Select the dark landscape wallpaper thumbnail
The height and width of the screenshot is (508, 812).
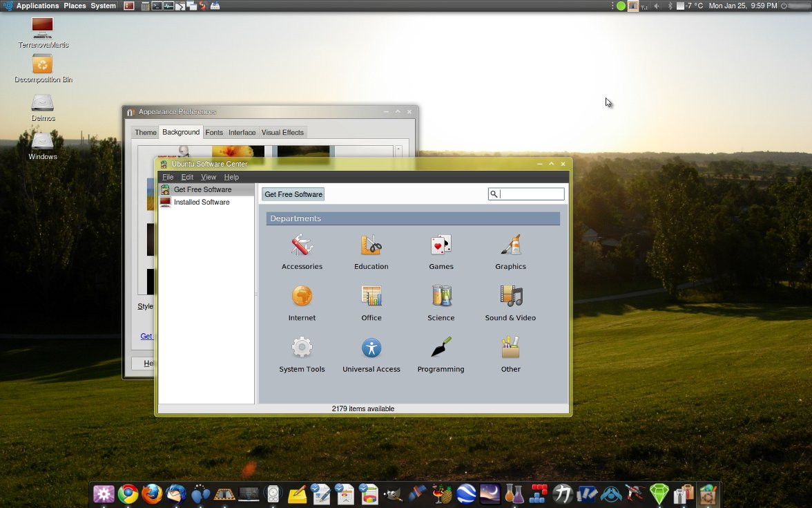[x=304, y=152]
